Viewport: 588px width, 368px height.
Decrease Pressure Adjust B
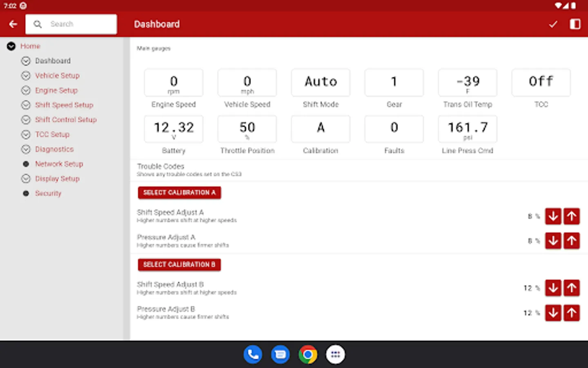(553, 313)
